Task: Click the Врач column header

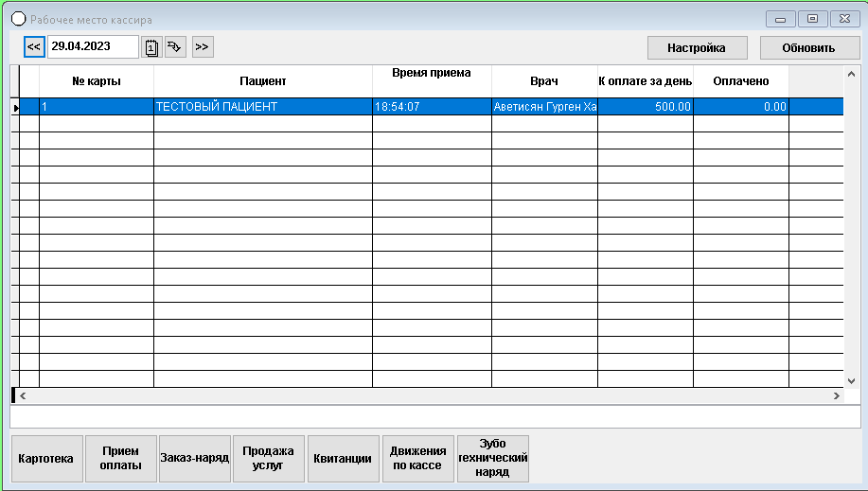Action: pos(544,81)
